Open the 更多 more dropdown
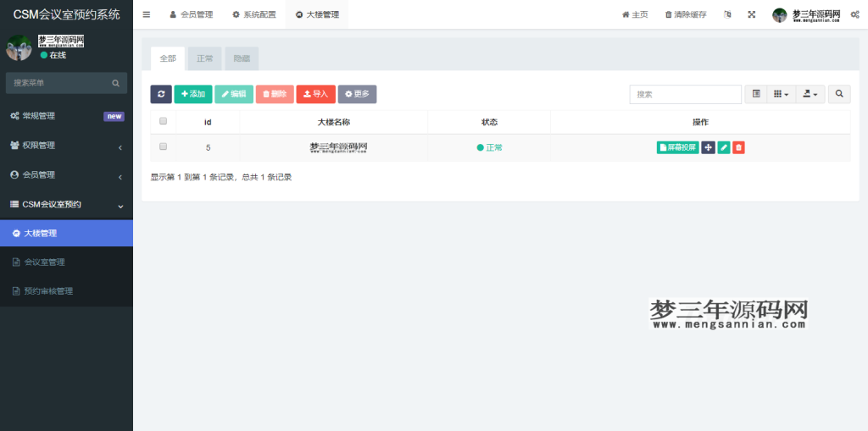868x431 pixels. (357, 94)
